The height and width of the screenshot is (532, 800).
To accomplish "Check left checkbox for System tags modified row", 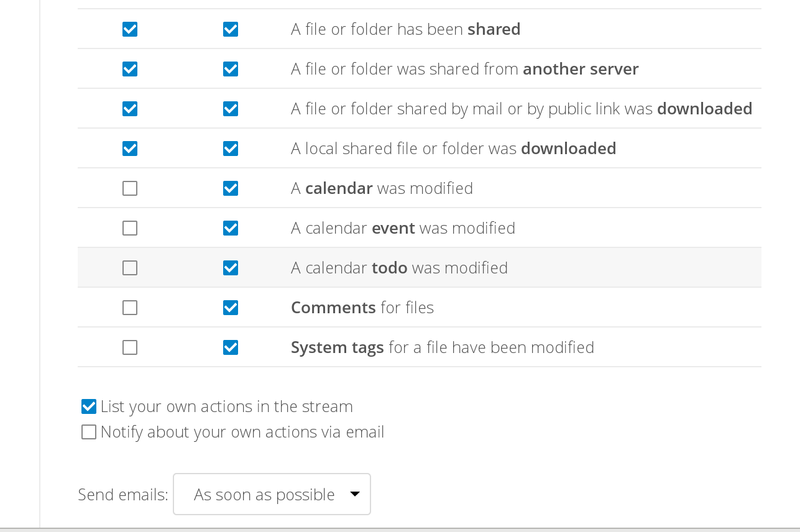I will coord(130,347).
